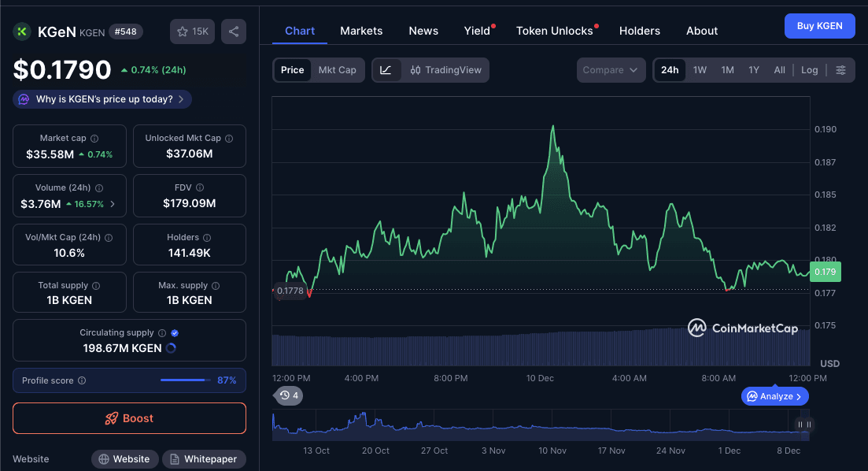Viewport: 868px width, 471px height.
Task: Add KGEN to watchlist via star icon
Action: (x=181, y=31)
